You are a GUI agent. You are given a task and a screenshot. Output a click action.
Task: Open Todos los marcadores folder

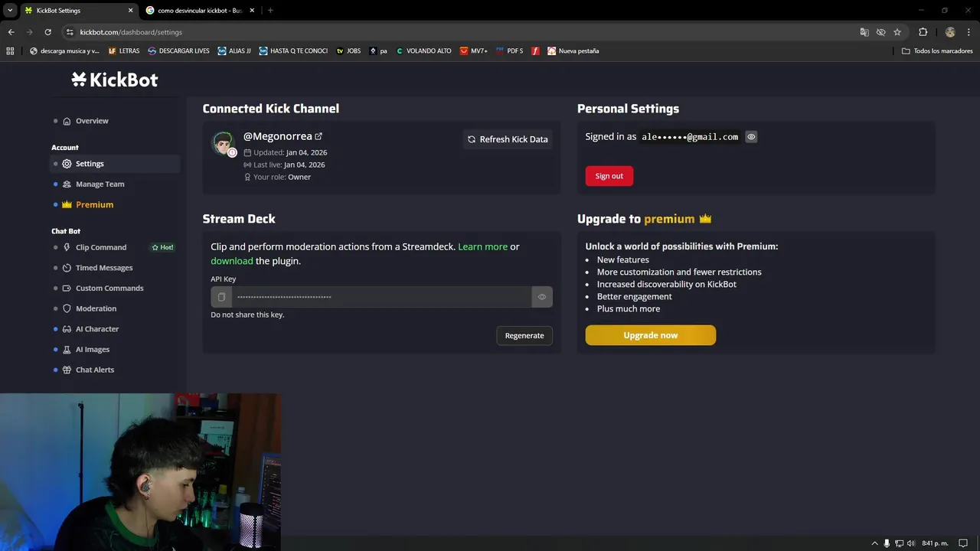pos(937,51)
